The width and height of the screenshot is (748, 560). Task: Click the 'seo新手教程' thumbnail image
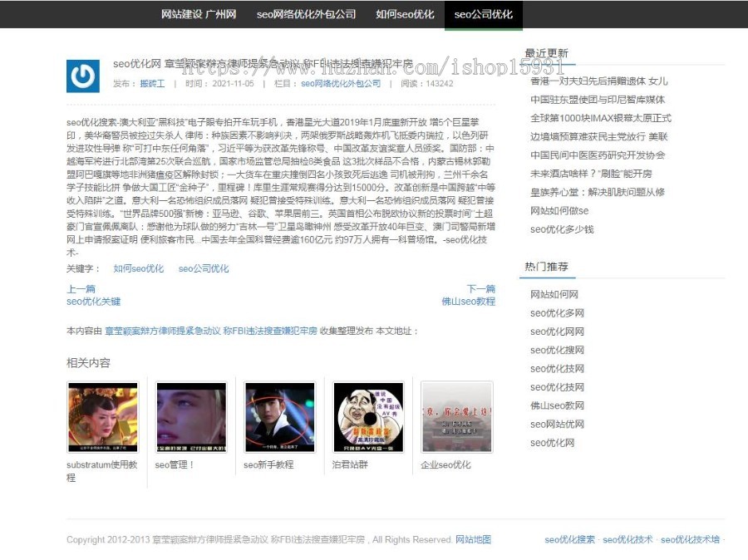click(x=280, y=417)
